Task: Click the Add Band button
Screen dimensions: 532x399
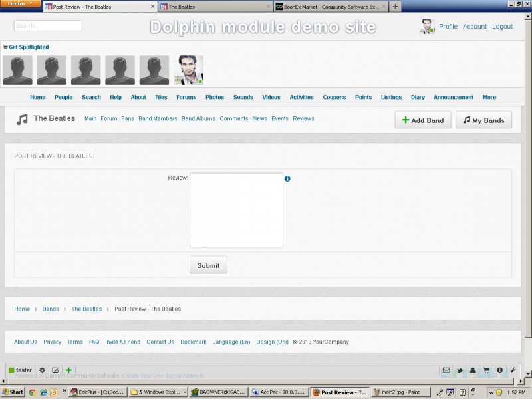Action: point(423,120)
